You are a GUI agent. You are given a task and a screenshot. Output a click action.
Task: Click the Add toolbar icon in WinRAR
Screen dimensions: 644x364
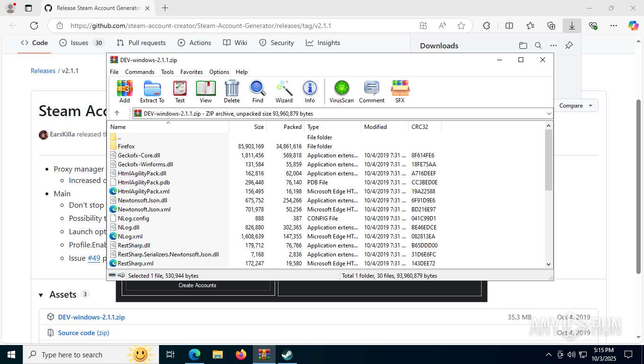pos(125,91)
